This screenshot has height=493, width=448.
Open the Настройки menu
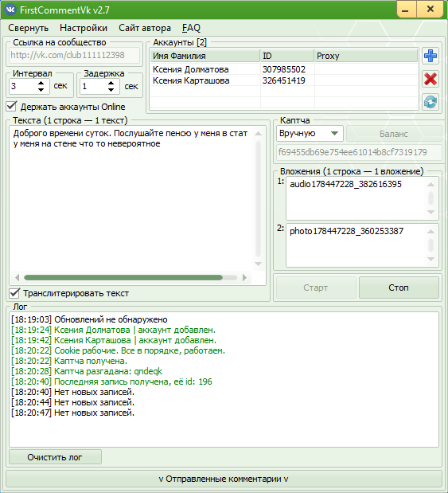click(x=84, y=28)
